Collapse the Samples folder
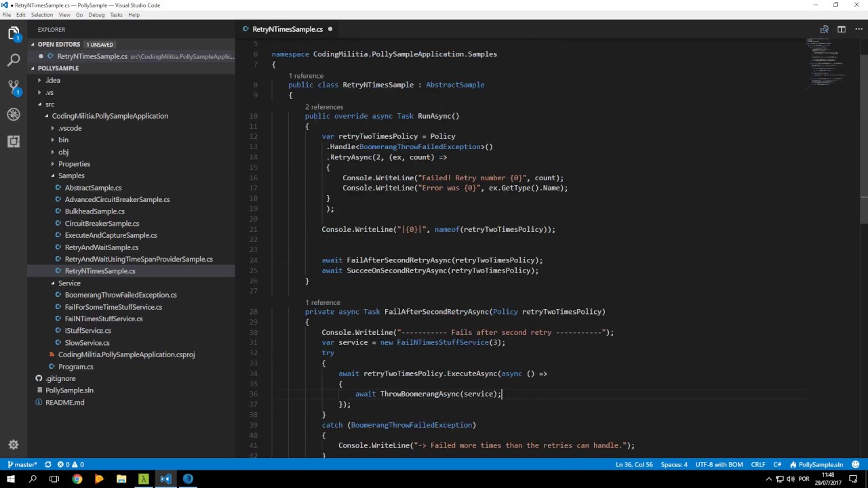This screenshot has height=488, width=868. click(71, 176)
